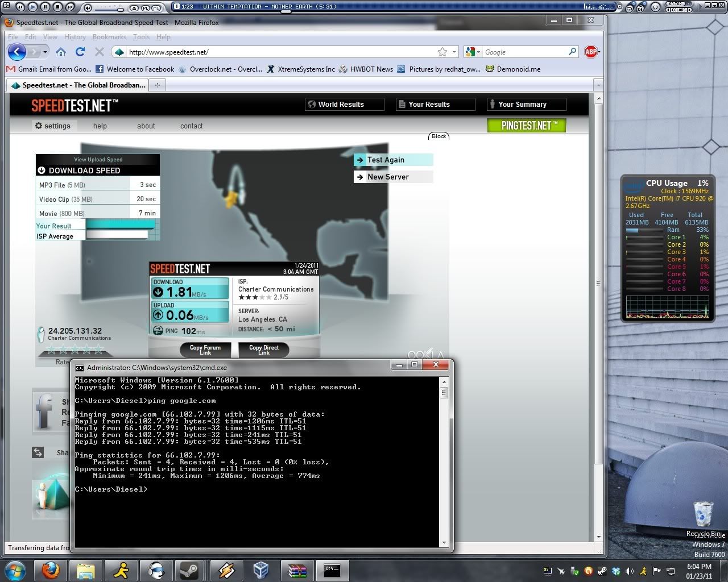Open Firefox history dropdown next to back
This screenshot has height=582, width=728.
pos(44,52)
